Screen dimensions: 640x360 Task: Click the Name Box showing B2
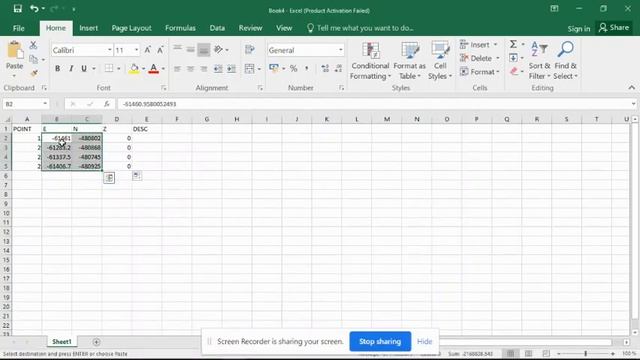[x=25, y=104]
